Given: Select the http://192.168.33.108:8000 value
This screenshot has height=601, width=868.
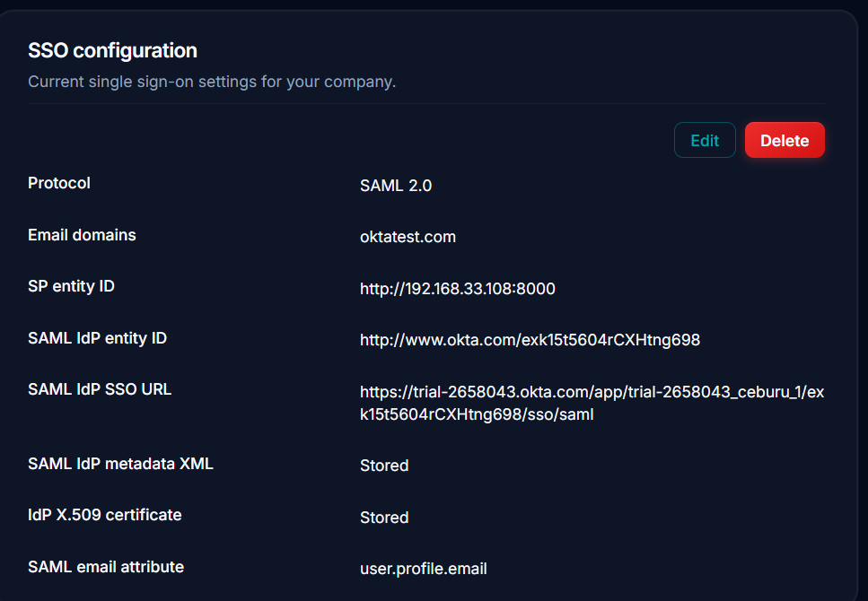Looking at the screenshot, I should coord(457,289).
